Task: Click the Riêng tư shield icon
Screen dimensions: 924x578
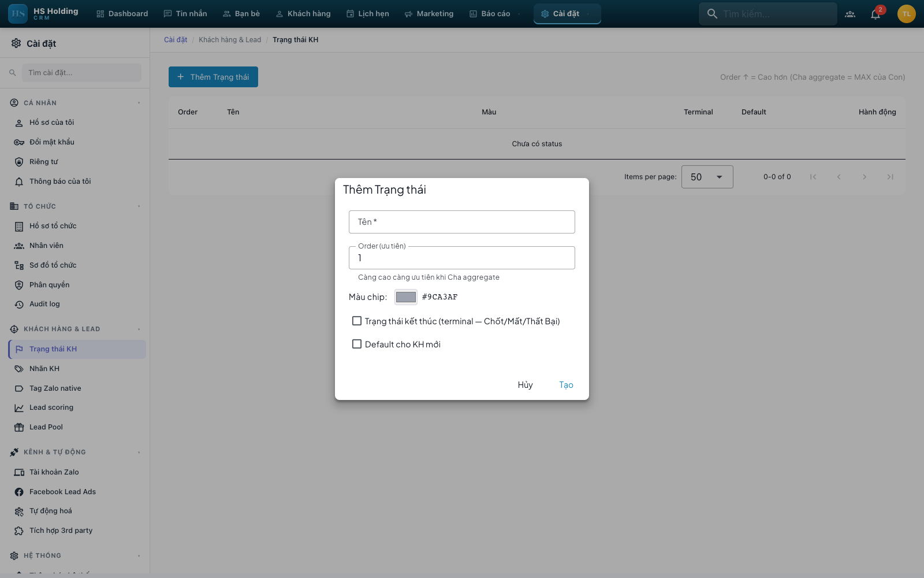Action: coord(19,162)
